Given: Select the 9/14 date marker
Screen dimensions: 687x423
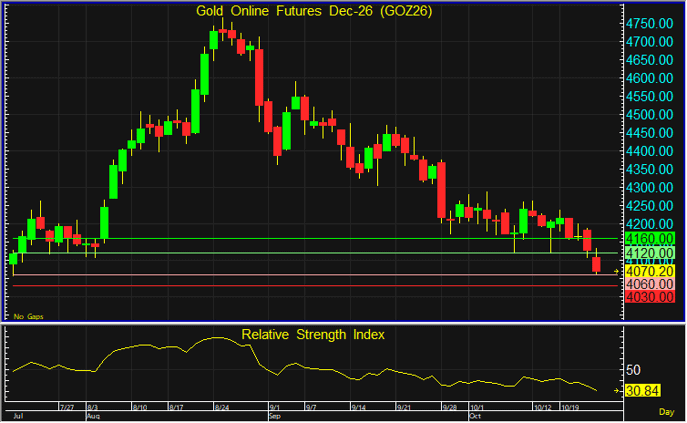Looking at the screenshot, I should point(358,407).
